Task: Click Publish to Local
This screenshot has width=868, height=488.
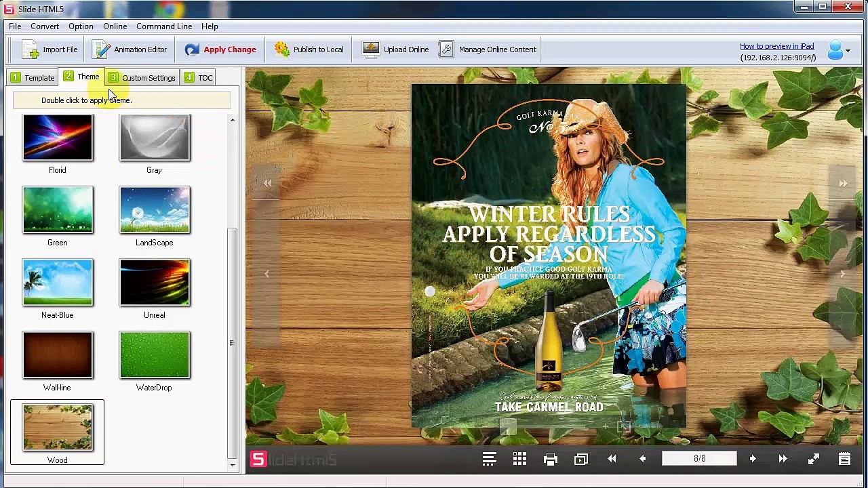Action: pos(309,49)
